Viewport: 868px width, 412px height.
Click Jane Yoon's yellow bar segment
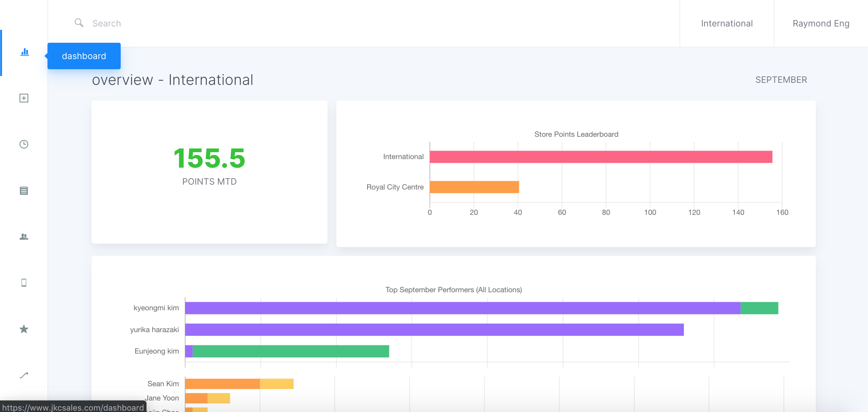point(219,398)
